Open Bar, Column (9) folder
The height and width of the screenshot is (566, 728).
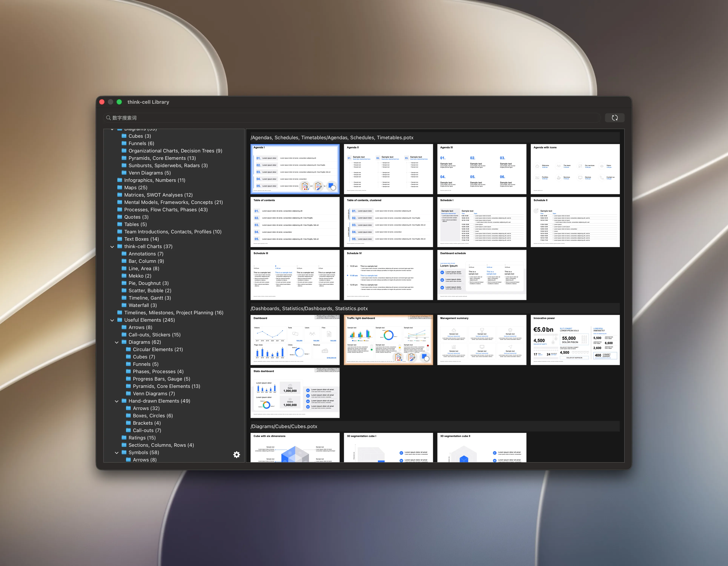coord(146,261)
